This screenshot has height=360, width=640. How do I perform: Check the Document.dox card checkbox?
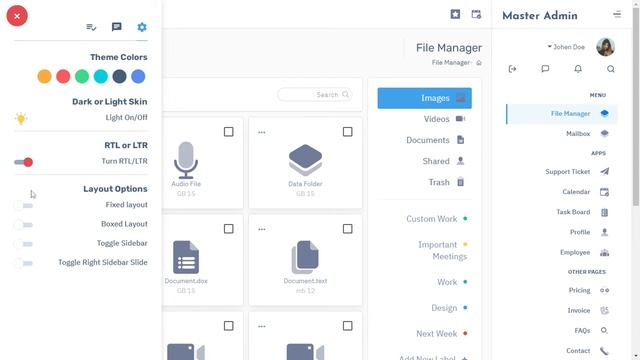(x=229, y=229)
